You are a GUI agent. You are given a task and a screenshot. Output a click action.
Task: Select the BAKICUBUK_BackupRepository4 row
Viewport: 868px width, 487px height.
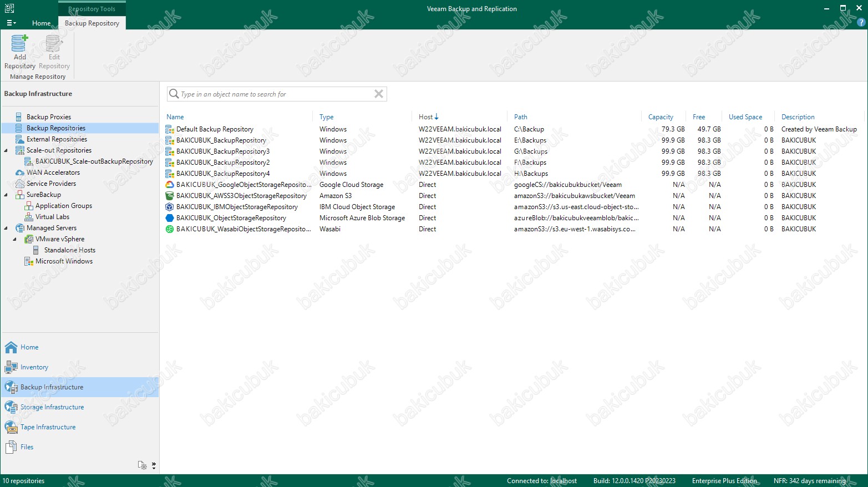tap(513, 174)
